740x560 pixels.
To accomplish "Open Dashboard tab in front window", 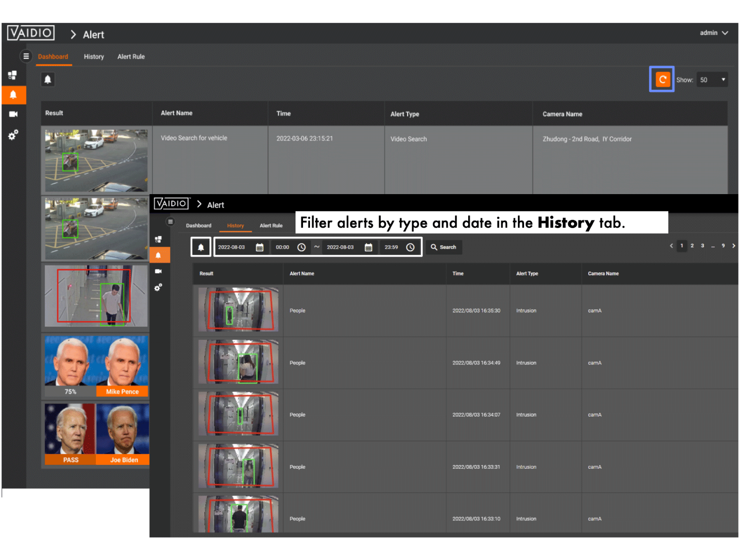I will tap(199, 226).
